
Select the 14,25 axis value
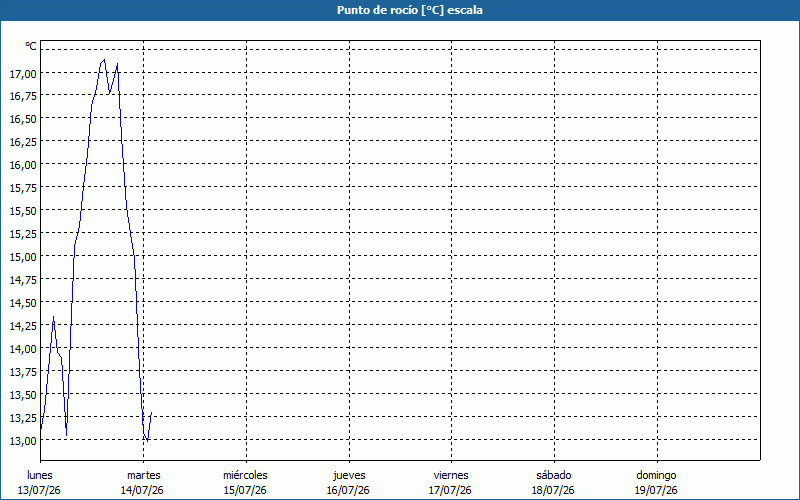(23, 325)
